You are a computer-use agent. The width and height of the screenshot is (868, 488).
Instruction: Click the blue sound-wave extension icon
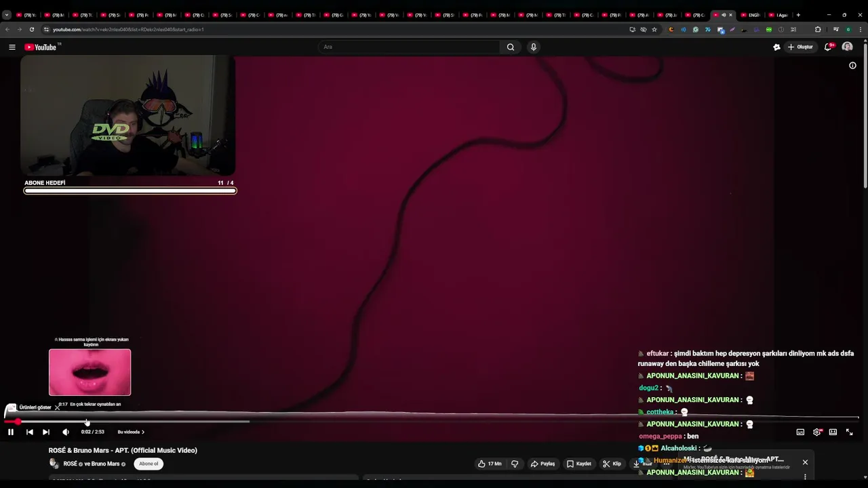tap(683, 29)
